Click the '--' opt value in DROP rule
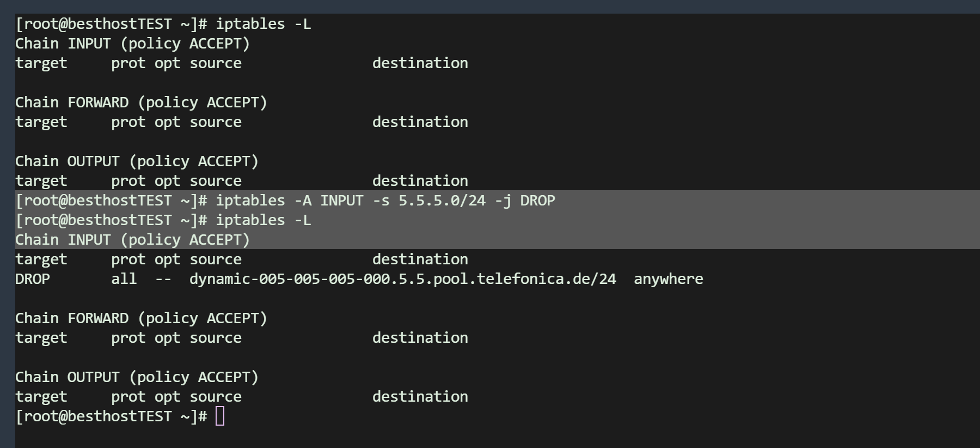The image size is (980, 448). click(x=163, y=279)
